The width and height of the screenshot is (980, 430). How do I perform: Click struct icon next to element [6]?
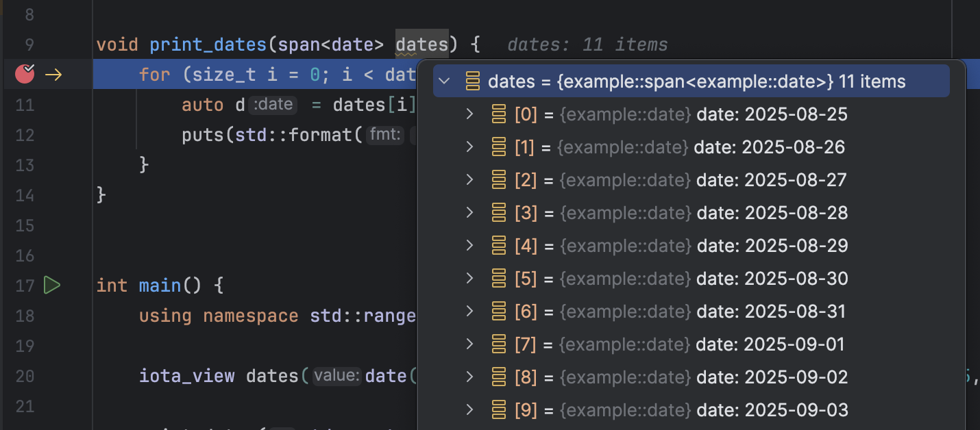tap(498, 311)
